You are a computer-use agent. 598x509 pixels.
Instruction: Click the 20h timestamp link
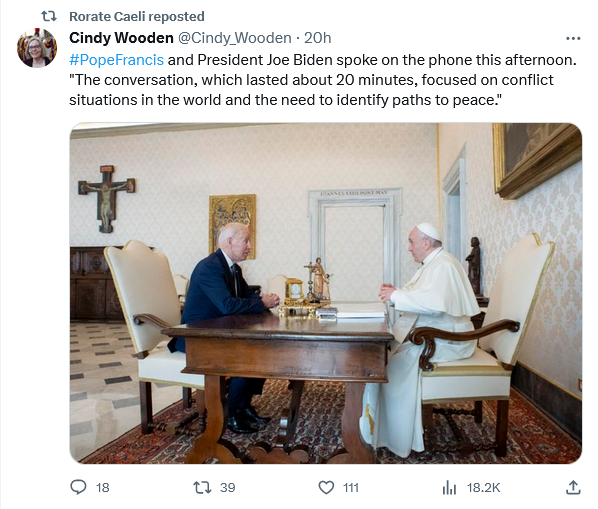pyautogui.click(x=317, y=38)
